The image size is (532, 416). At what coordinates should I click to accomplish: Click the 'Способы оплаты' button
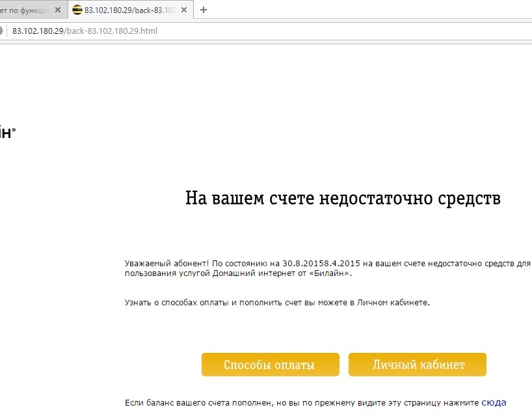click(271, 365)
